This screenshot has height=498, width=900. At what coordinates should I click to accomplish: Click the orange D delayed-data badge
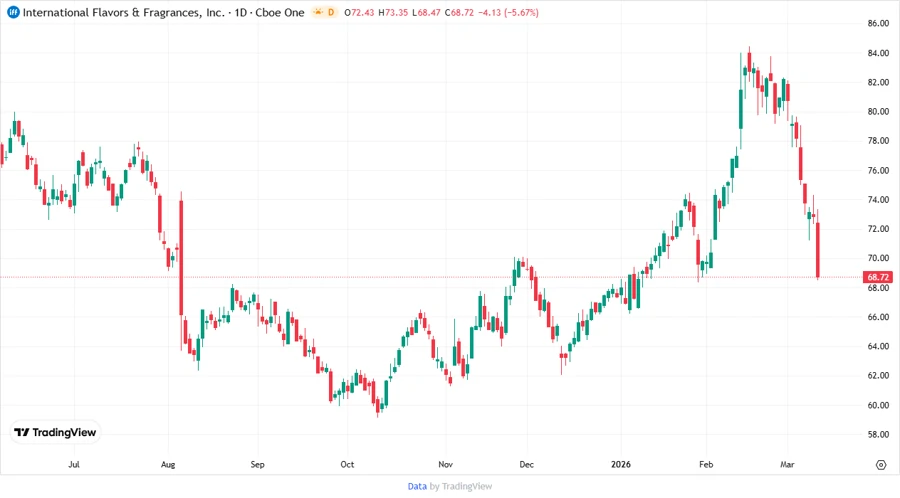click(331, 12)
